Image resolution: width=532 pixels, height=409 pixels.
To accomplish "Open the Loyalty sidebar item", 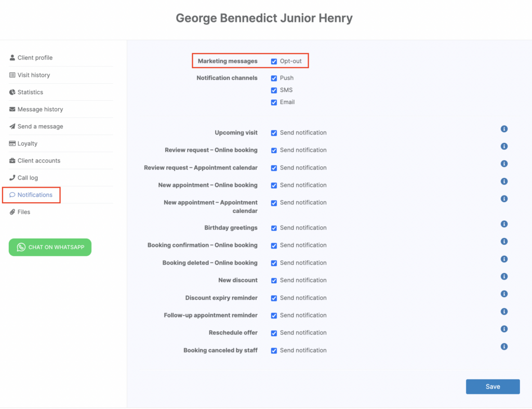I will (28, 143).
